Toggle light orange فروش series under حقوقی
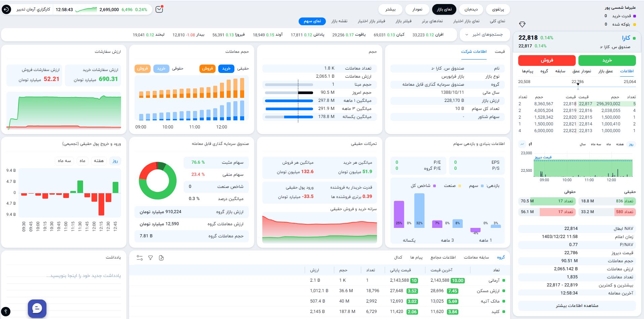644x319 pixels. coord(143,69)
